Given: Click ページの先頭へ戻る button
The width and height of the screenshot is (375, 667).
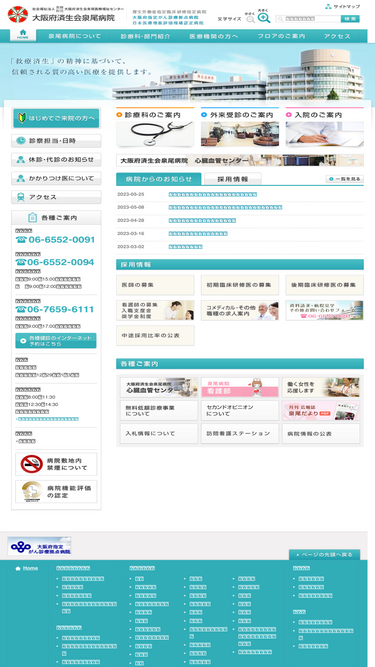Looking at the screenshot, I should coord(324,555).
